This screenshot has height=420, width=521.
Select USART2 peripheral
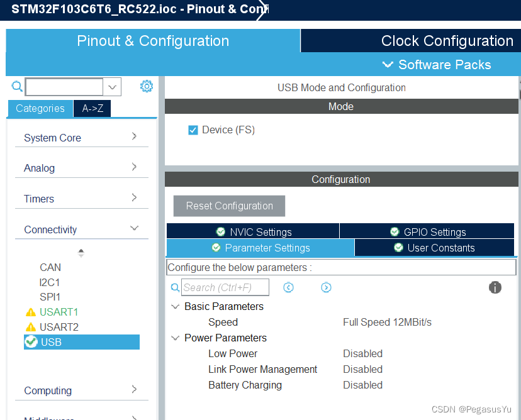point(59,327)
